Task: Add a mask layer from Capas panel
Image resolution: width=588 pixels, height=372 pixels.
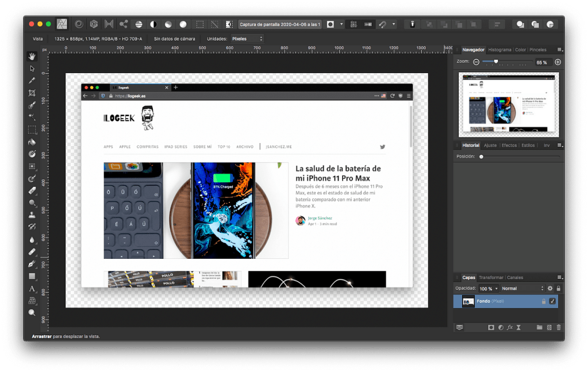Action: 491,327
